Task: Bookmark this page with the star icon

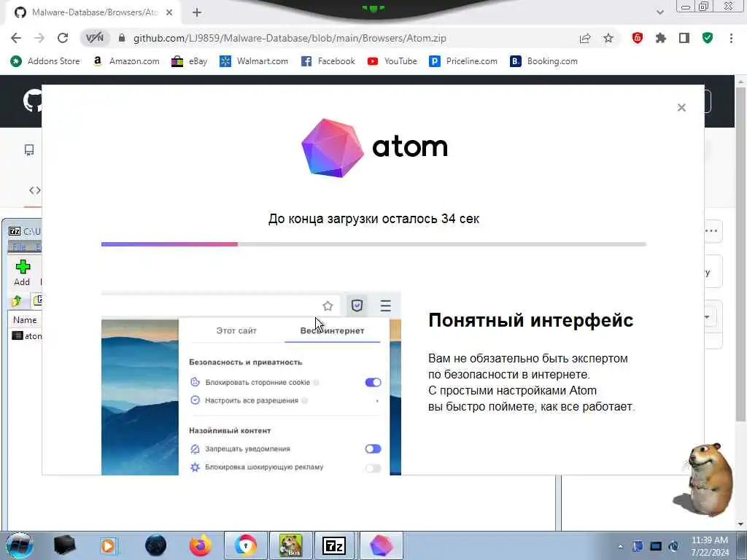Action: pyautogui.click(x=608, y=38)
